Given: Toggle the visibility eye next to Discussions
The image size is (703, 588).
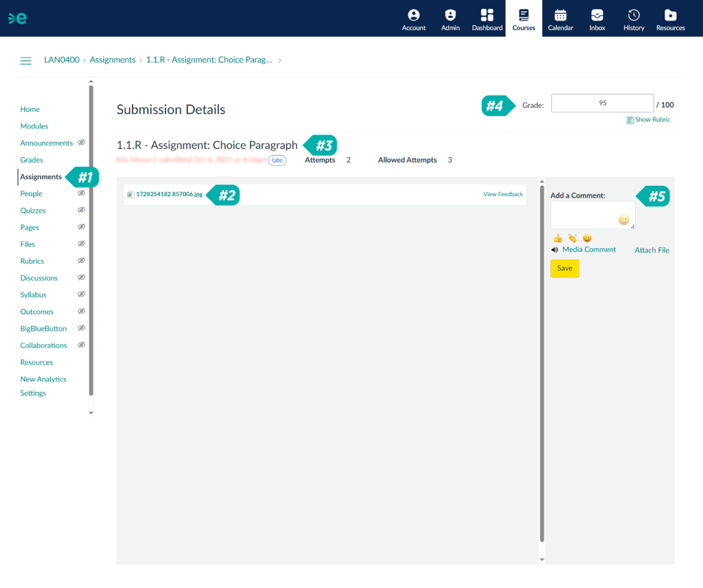Looking at the screenshot, I should click(81, 278).
